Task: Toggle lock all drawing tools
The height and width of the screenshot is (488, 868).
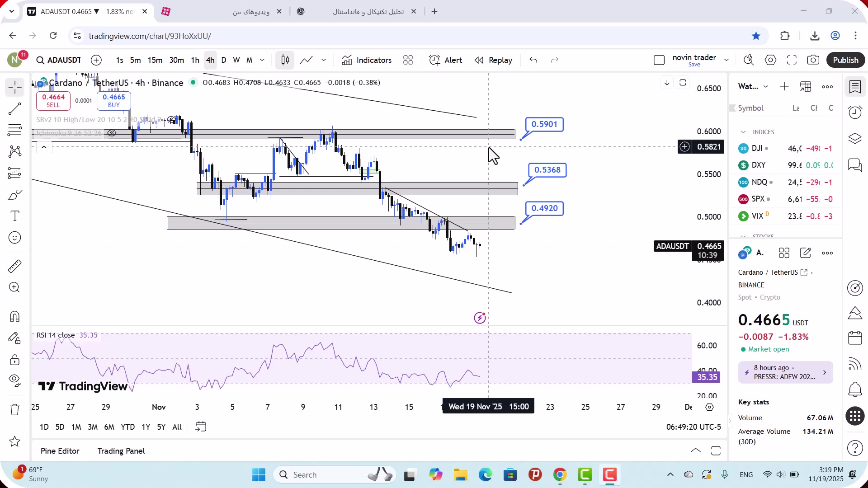Action: (x=14, y=360)
